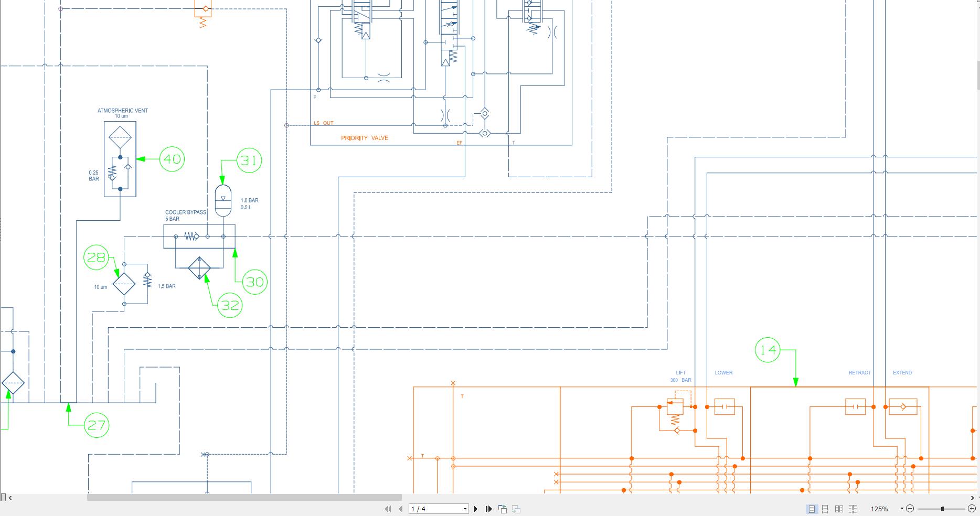Open the page number dropdown
The image size is (980, 516).
(x=465, y=509)
